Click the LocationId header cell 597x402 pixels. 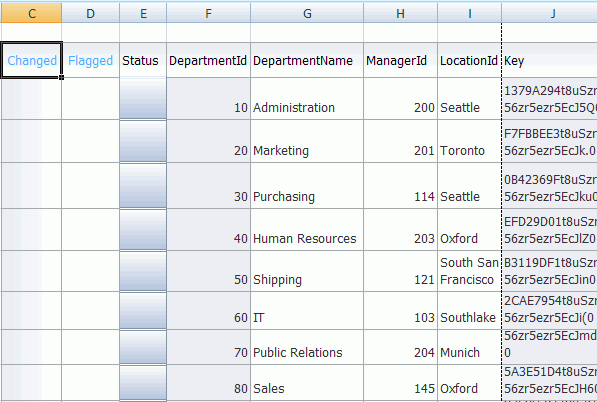(x=469, y=60)
